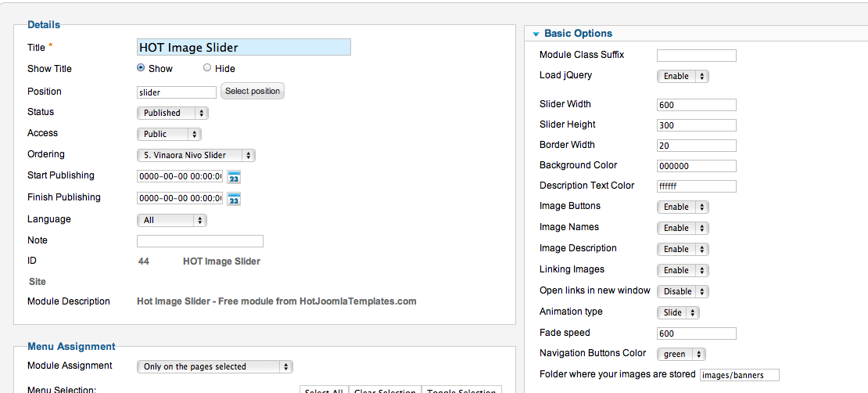The width and height of the screenshot is (868, 393).
Task: Select the Hide title radio button
Action: coord(207,67)
